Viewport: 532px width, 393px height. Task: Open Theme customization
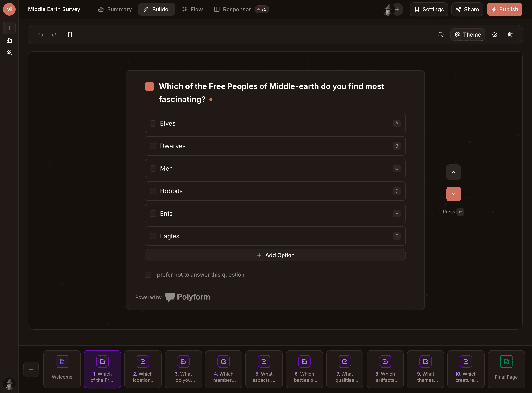[468, 34]
